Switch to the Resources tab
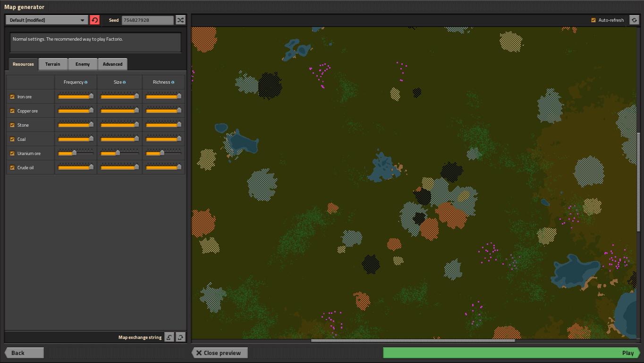Image resolution: width=644 pixels, height=363 pixels. [23, 64]
